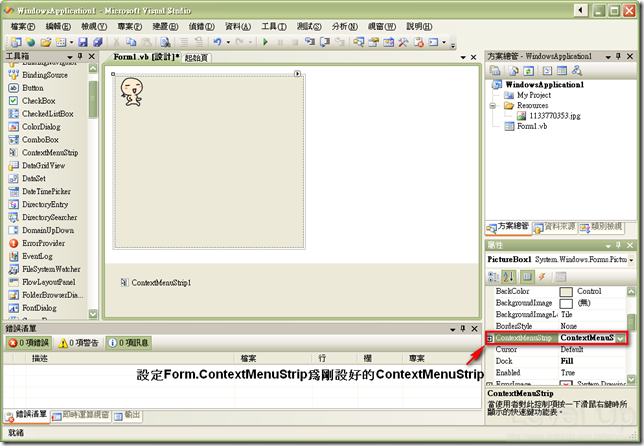
Task: Click the Open File folder icon
Action: 46,42
